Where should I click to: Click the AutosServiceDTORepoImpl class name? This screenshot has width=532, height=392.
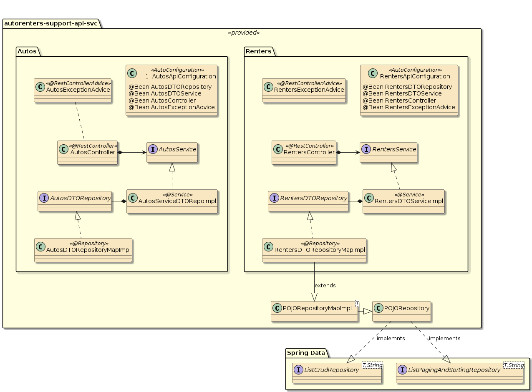[x=177, y=201]
